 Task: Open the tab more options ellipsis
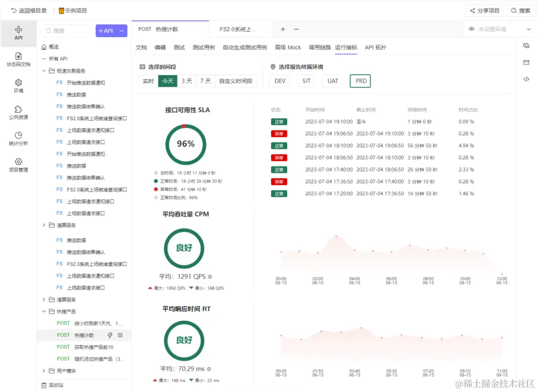tap(296, 29)
